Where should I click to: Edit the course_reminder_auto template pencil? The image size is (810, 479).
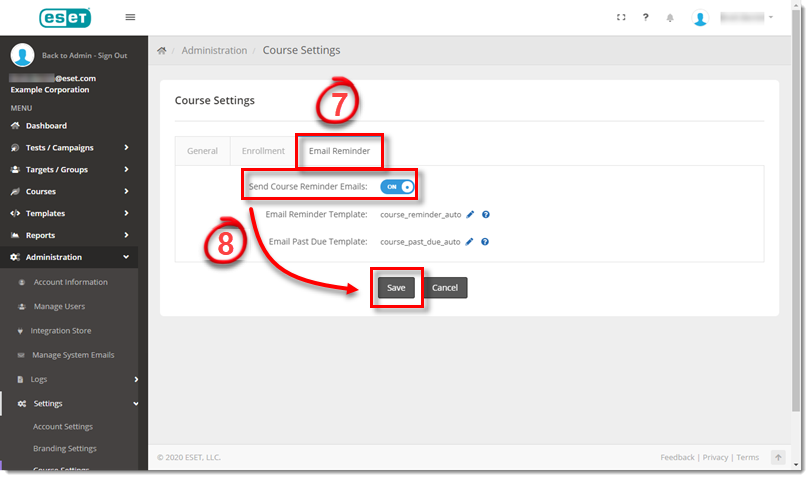pos(470,214)
